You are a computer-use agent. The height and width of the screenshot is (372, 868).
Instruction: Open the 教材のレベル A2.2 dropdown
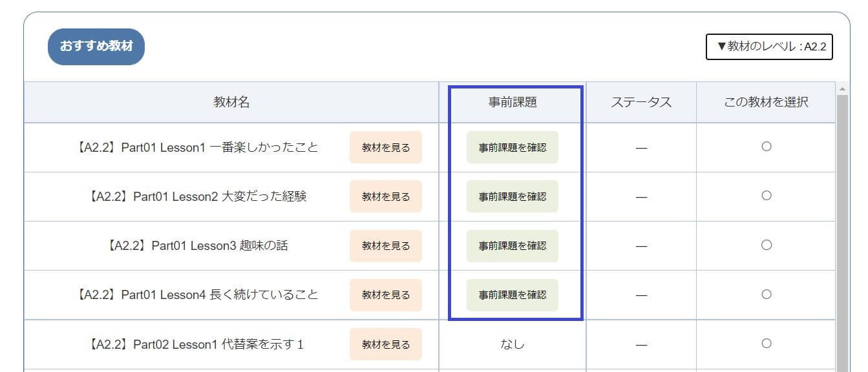click(769, 47)
